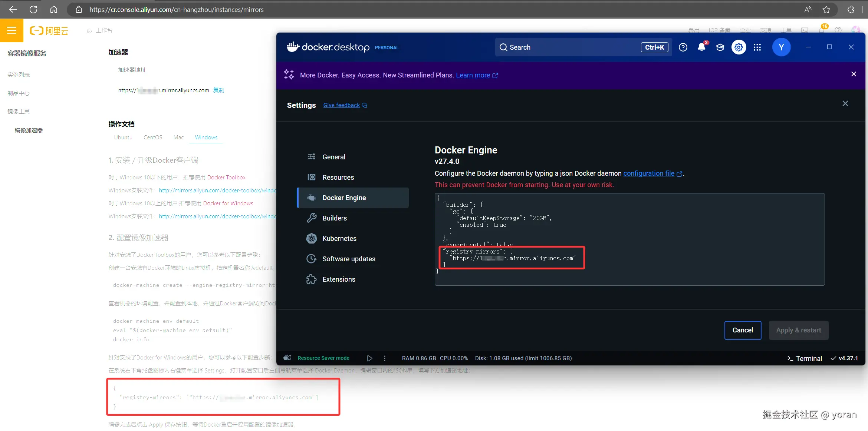Open Docker notifications bell
The height and width of the screenshot is (431, 868).
[701, 47]
